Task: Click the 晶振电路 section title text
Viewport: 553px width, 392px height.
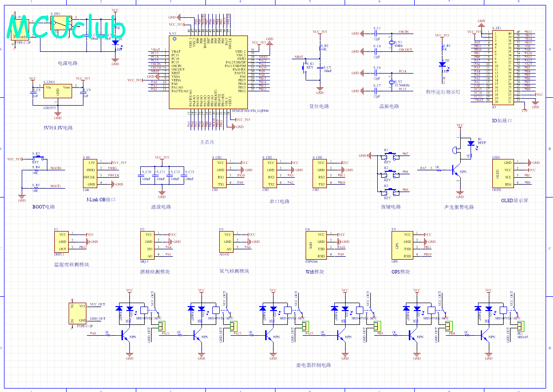Action: pyautogui.click(x=390, y=106)
